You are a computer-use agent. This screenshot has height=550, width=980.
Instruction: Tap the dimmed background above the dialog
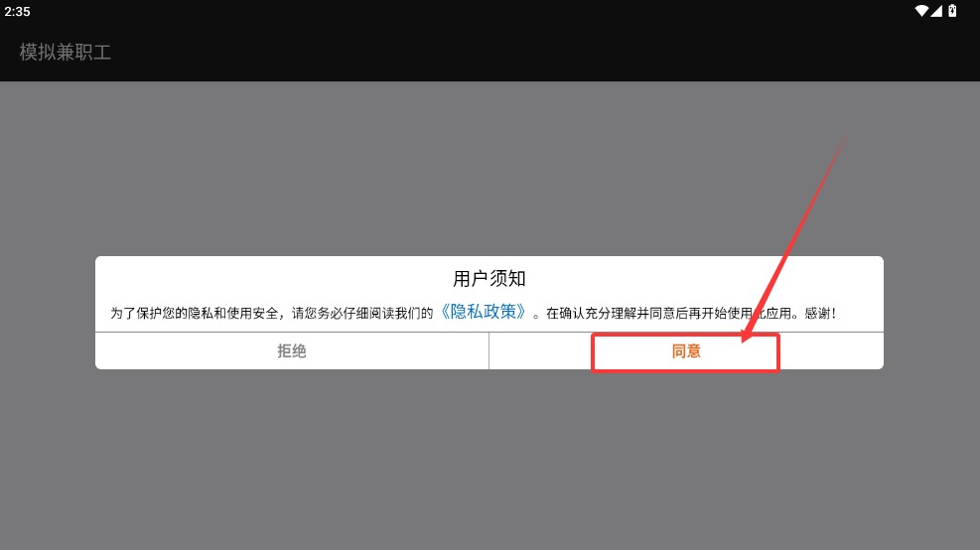coord(490,169)
